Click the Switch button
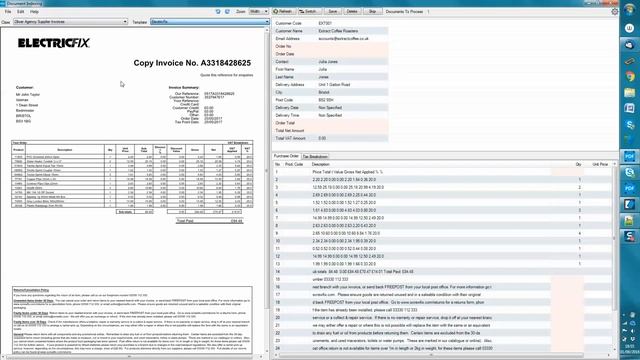This screenshot has height=360, width=640. (x=309, y=11)
